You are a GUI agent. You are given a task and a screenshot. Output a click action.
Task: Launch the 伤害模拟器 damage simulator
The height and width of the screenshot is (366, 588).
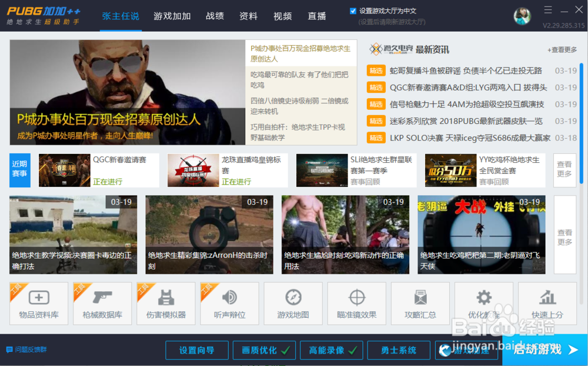(x=166, y=304)
